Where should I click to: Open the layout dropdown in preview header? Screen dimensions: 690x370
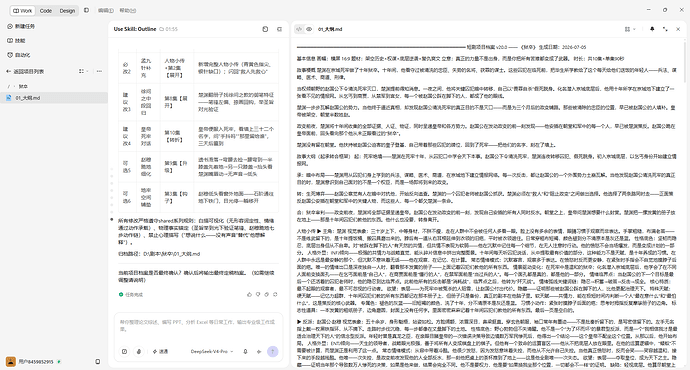pyautogui.click(x=630, y=29)
